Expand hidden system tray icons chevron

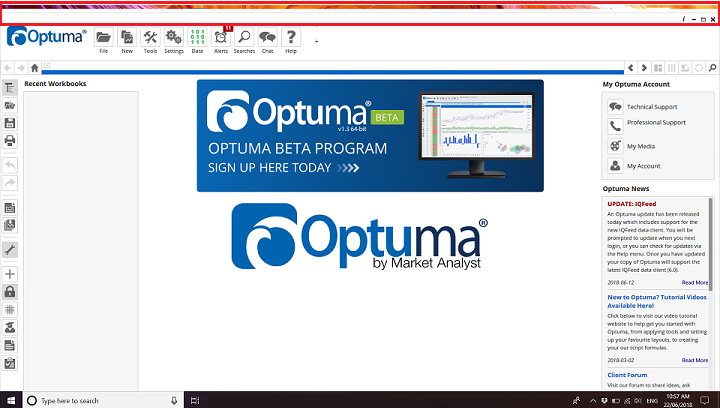point(593,400)
